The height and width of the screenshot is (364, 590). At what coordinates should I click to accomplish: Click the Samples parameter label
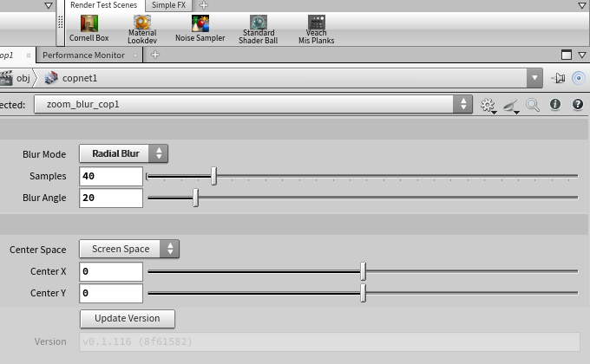pos(48,176)
